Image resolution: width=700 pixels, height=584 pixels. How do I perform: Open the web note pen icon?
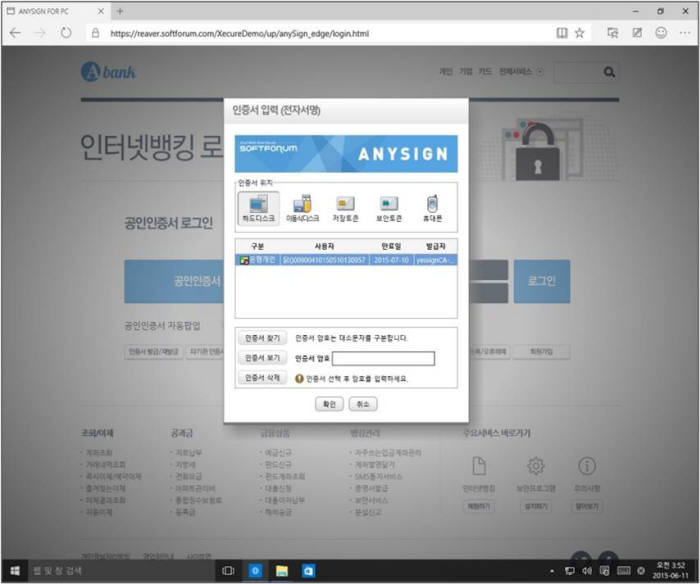pos(637,33)
